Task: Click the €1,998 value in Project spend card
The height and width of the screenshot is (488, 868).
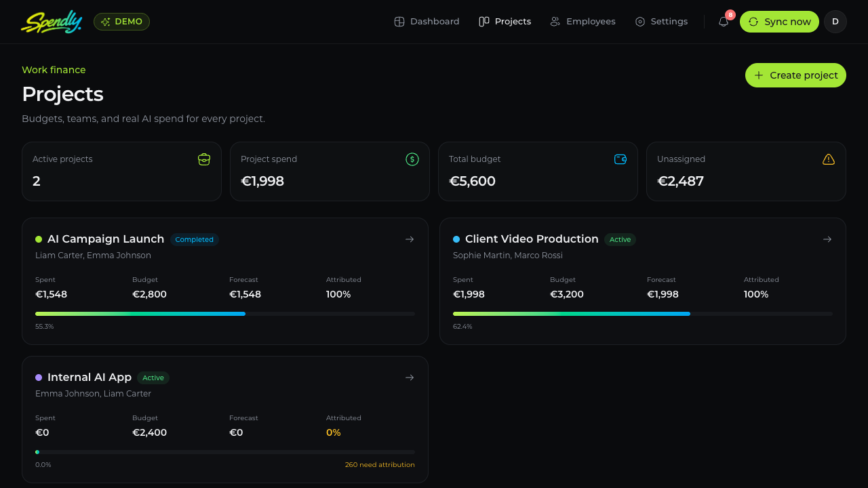Action: pyautogui.click(x=262, y=181)
